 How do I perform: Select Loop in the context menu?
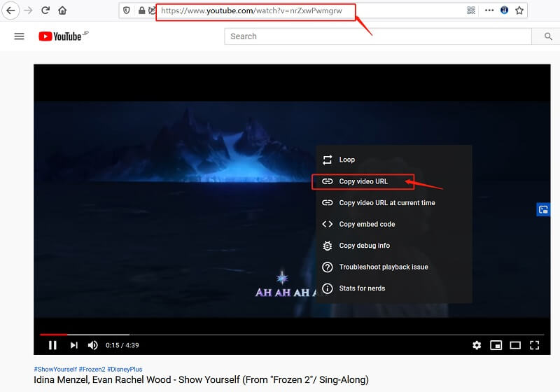click(394, 160)
